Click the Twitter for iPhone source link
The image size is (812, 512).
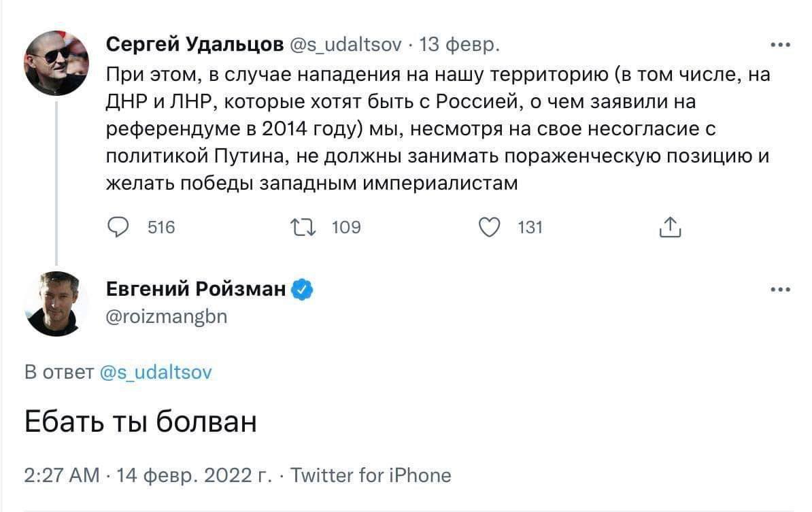[371, 475]
